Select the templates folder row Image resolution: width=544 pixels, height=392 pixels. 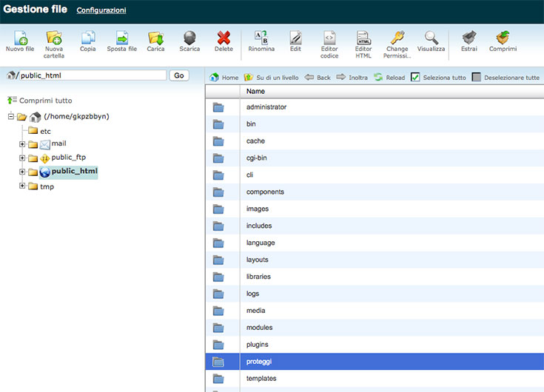pos(375,379)
